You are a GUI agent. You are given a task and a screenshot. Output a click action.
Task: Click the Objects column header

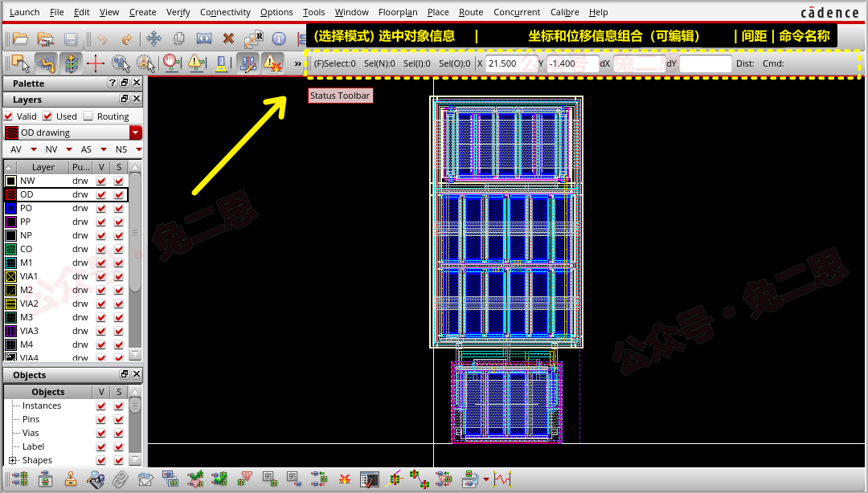tap(47, 392)
